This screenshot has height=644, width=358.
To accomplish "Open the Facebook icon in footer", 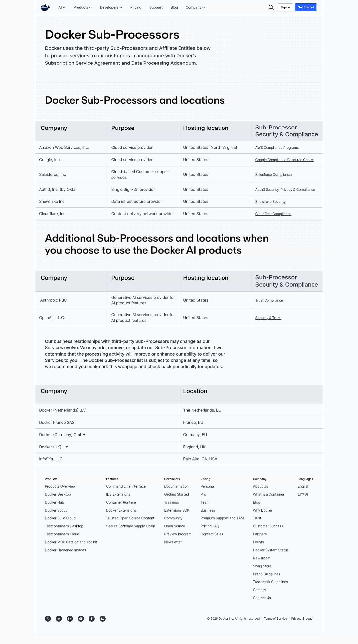I will 92,619.
